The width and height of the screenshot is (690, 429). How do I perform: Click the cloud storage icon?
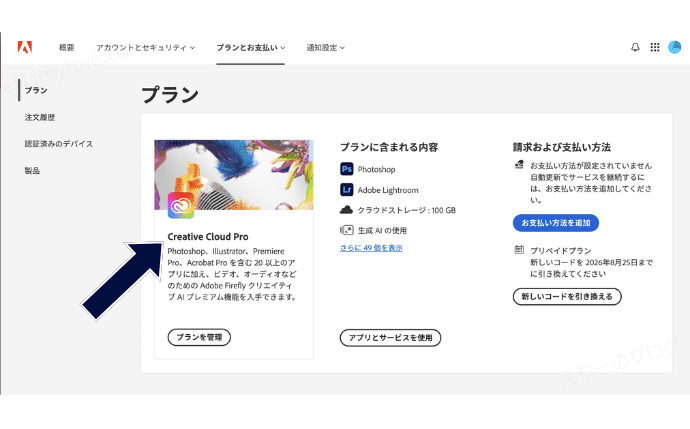click(346, 210)
